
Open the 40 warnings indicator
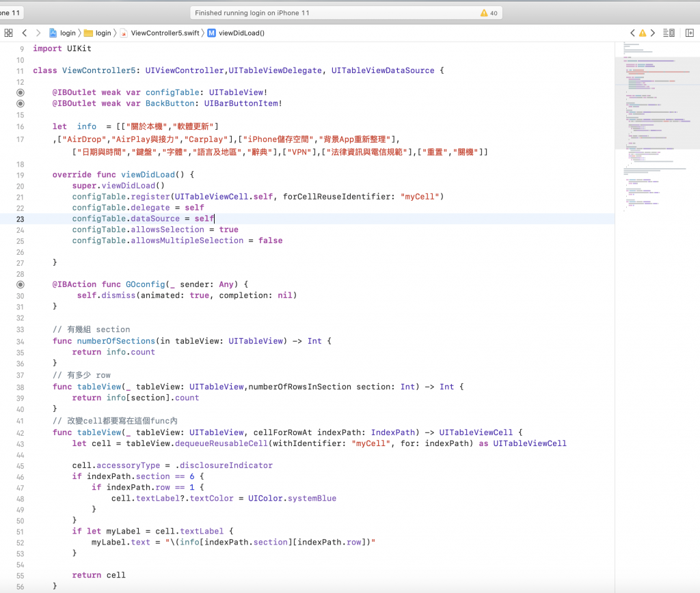pyautogui.click(x=489, y=13)
